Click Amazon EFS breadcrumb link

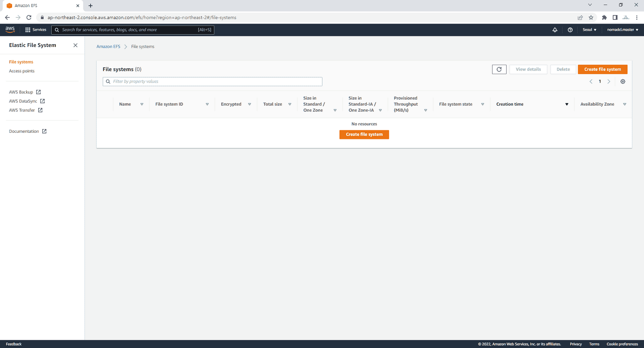(108, 46)
